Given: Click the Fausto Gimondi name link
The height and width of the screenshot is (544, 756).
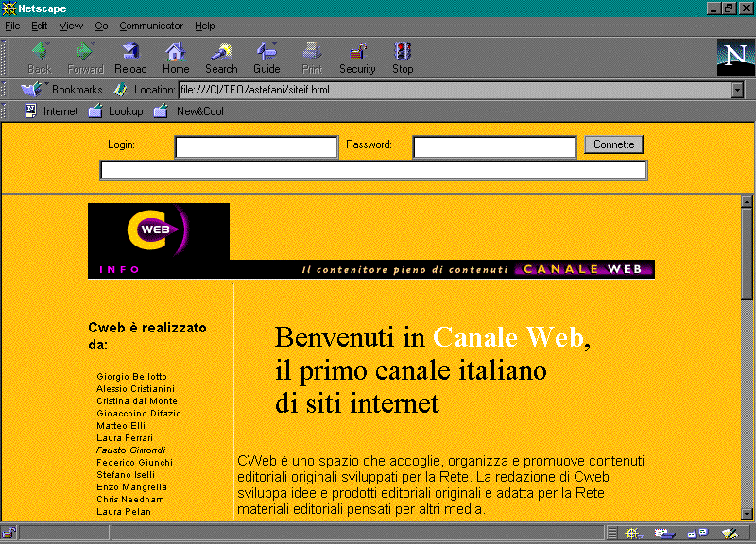Looking at the screenshot, I should pyautogui.click(x=130, y=450).
